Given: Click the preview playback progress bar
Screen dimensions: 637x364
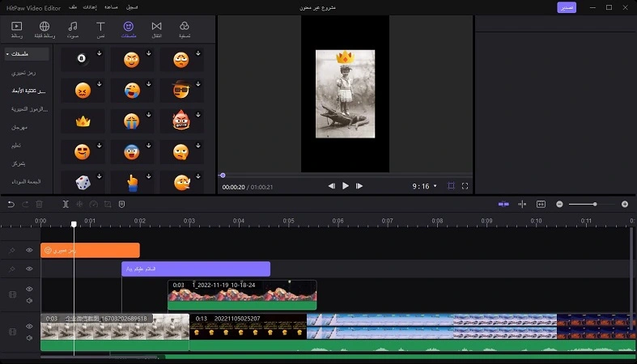Looking at the screenshot, I should coord(346,176).
